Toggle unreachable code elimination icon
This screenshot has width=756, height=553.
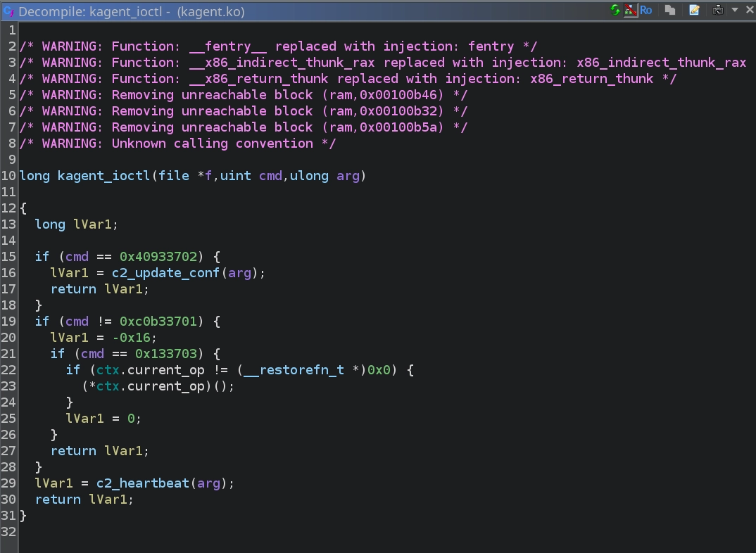coord(629,10)
